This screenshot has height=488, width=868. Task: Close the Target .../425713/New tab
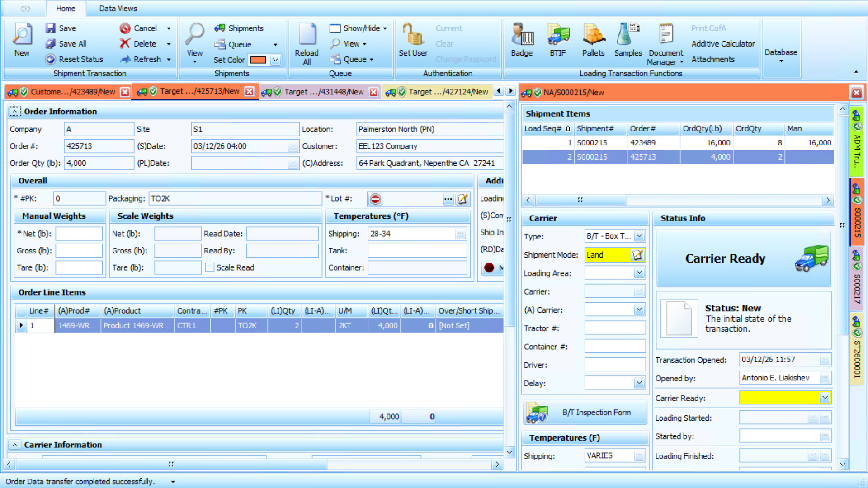point(250,92)
